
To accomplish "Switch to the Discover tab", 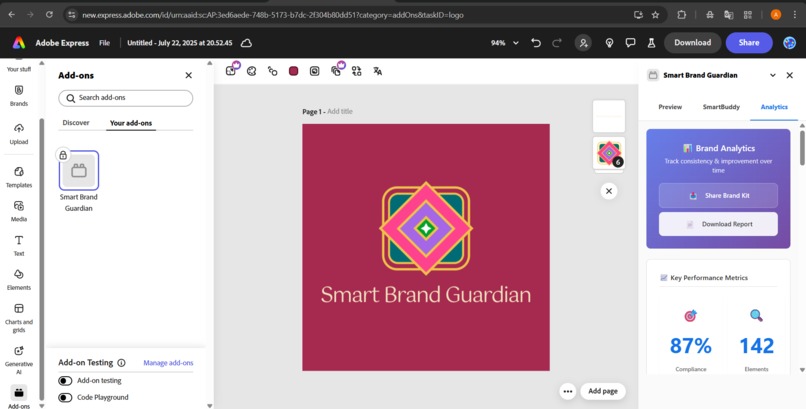I will coord(76,123).
